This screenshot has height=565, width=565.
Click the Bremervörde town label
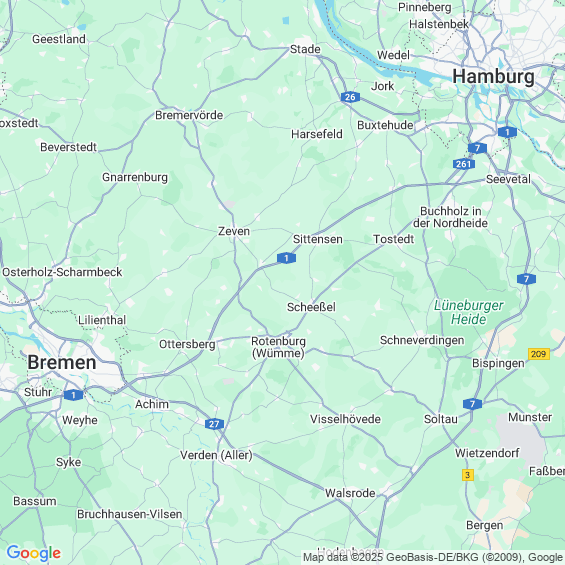coord(189,115)
